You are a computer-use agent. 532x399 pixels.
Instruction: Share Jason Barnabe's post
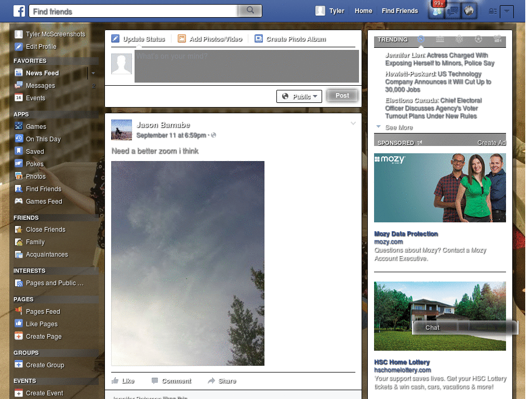(222, 381)
